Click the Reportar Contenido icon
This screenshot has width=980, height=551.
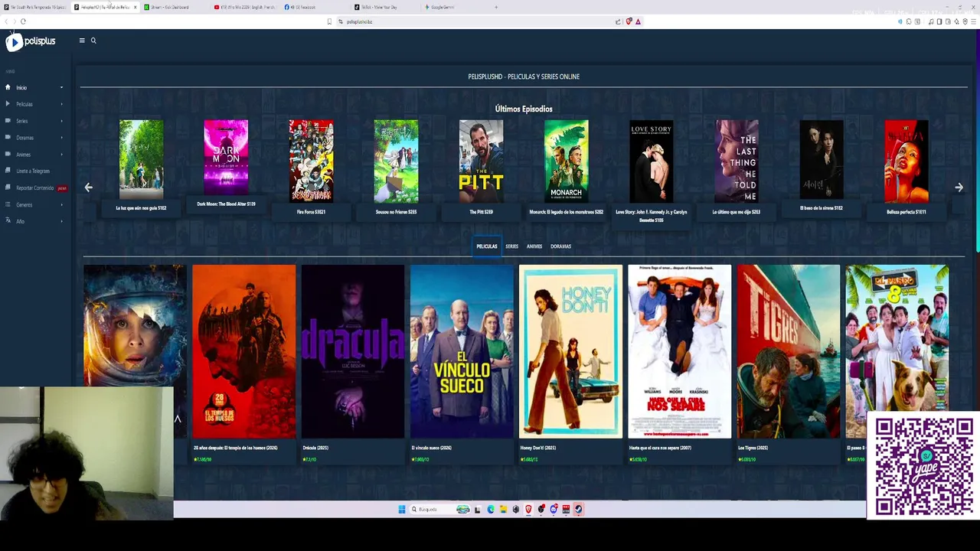tap(8, 187)
